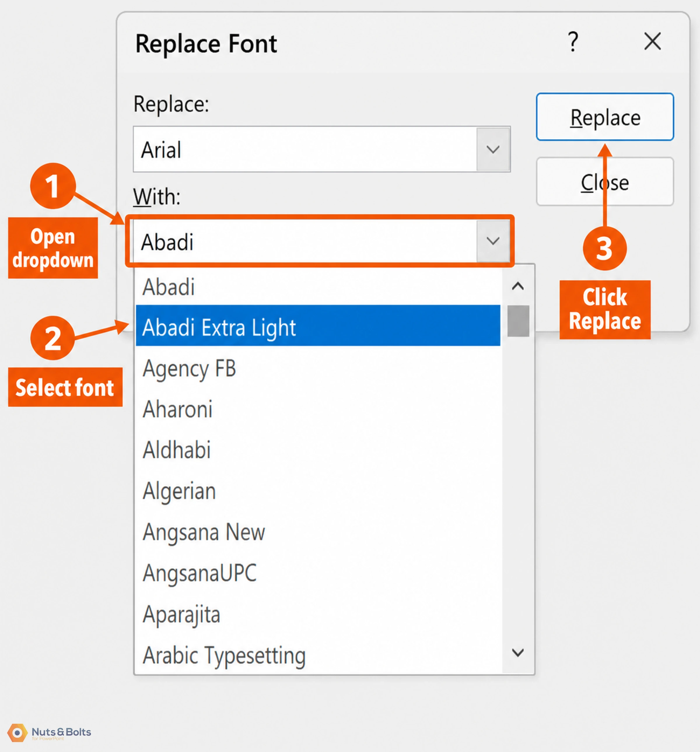The height and width of the screenshot is (752, 700).
Task: Close the Replace Font dialog with X
Action: click(652, 41)
